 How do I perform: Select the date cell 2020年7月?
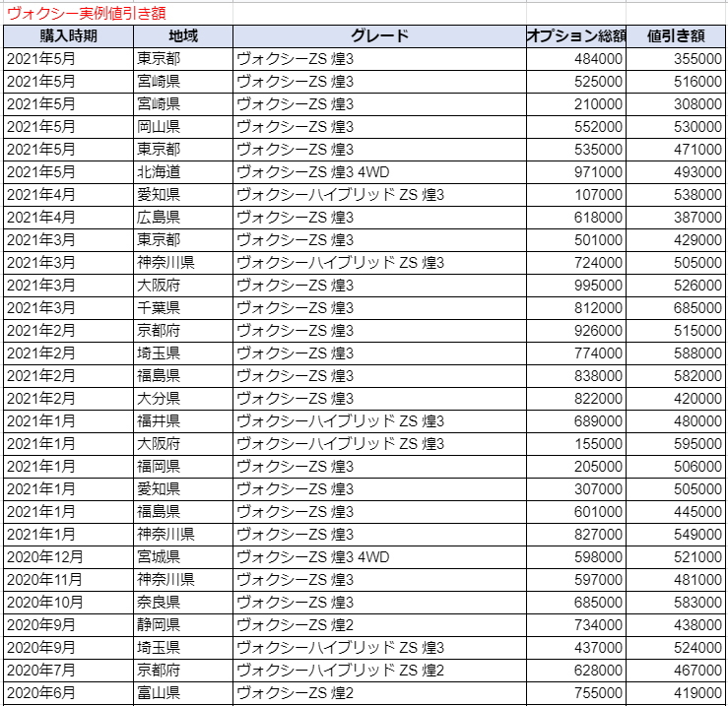click(68, 671)
